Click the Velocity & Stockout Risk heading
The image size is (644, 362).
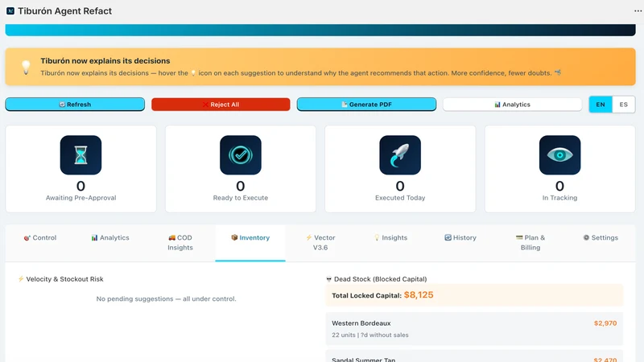click(65, 279)
